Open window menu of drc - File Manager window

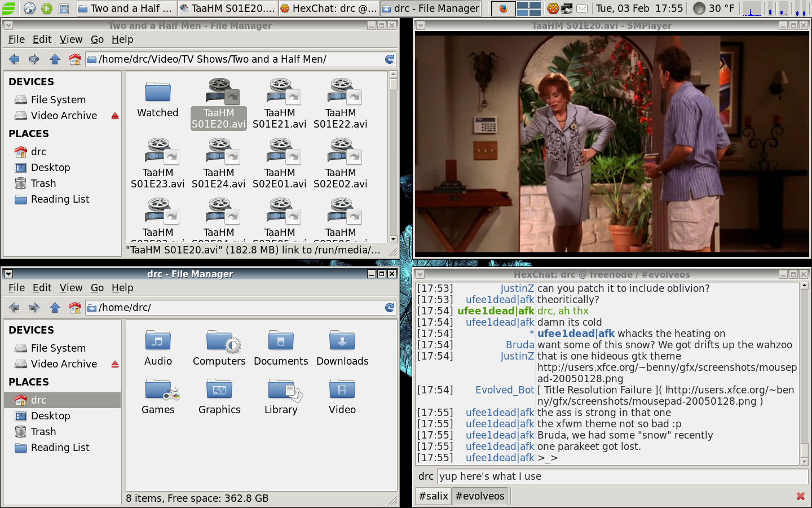click(8, 274)
